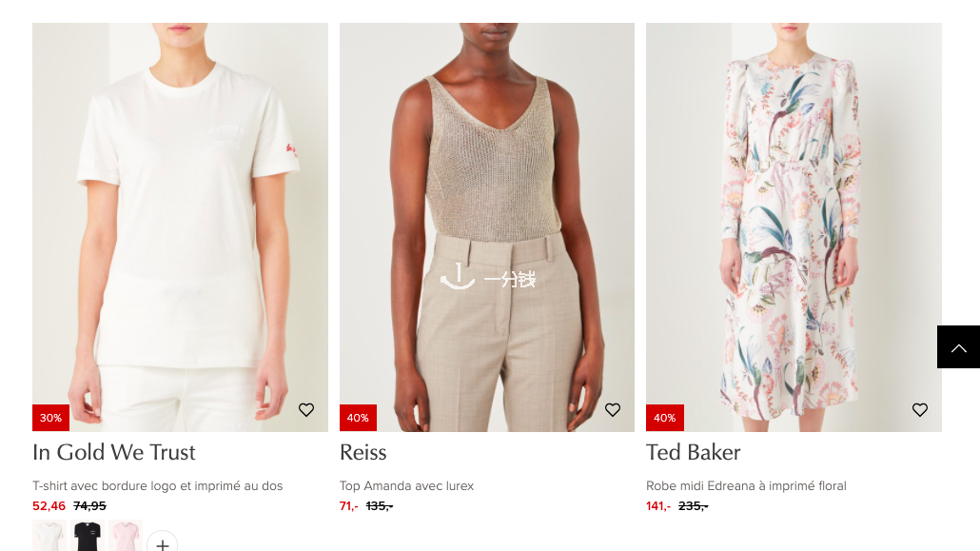The image size is (980, 551).
Task: Open the Reiss knit top product image
Action: (x=487, y=227)
